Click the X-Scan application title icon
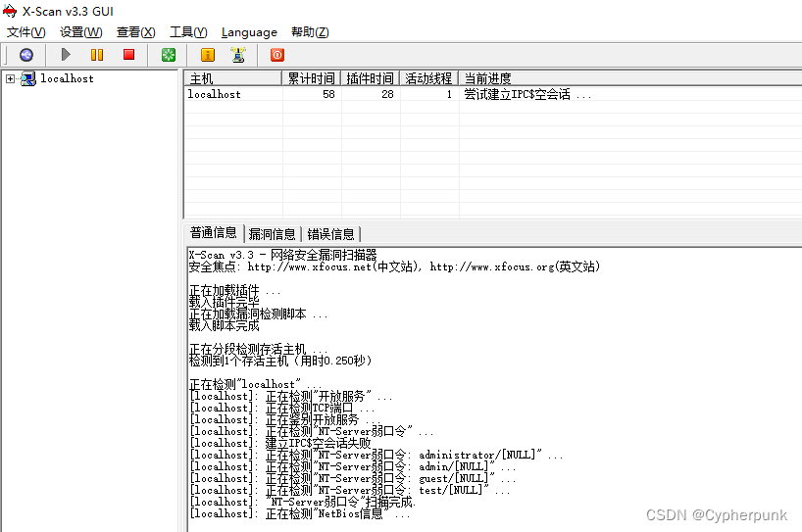Screen dimensions: 802x532 (x=10, y=11)
